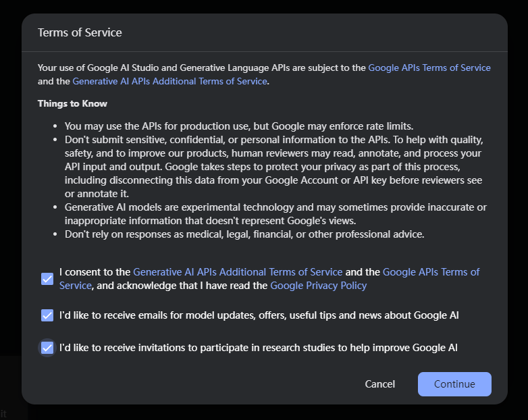528x420 pixels.
Task: Click the 'I consent to the' label text
Action: [x=95, y=272]
